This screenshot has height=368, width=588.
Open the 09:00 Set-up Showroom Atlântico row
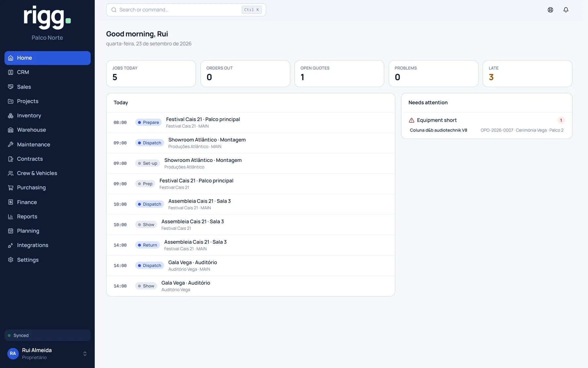(251, 163)
